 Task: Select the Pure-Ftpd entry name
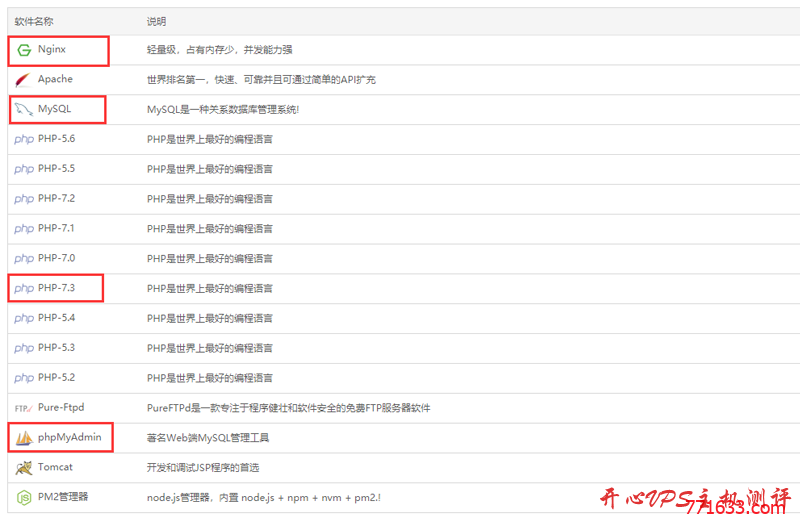pos(61,408)
